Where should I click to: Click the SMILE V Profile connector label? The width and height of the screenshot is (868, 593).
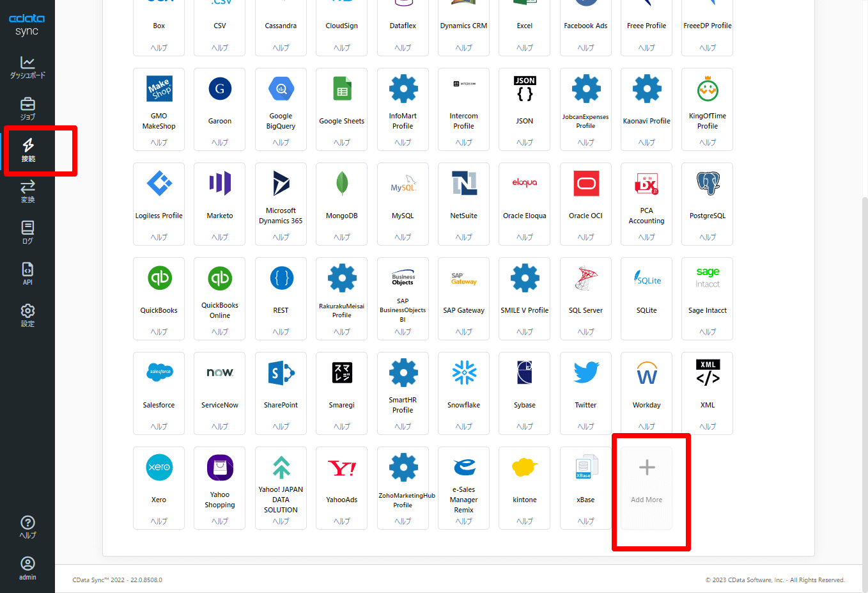tap(525, 311)
